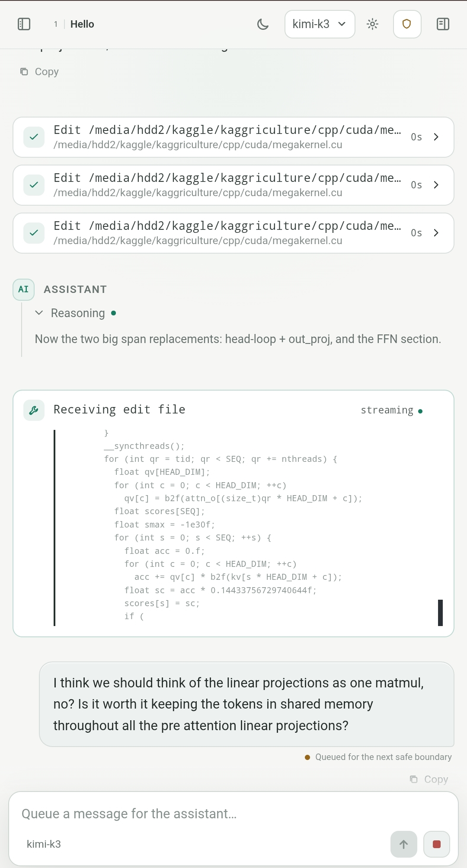
Task: Switch to dark mode moon icon
Action: click(263, 24)
